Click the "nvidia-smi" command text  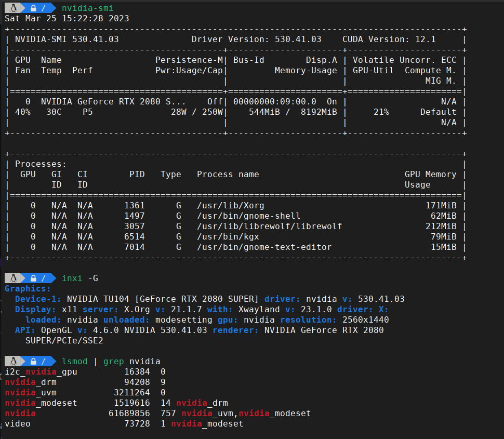(87, 8)
